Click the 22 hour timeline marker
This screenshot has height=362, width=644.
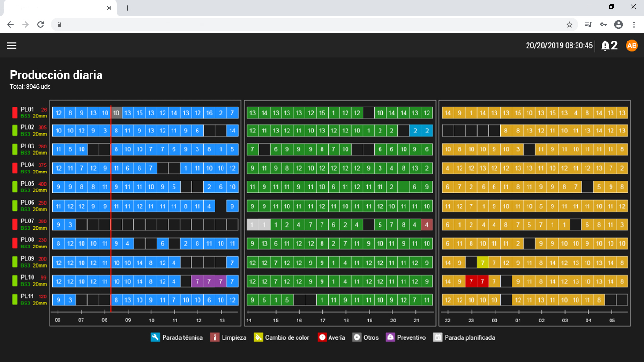448,320
